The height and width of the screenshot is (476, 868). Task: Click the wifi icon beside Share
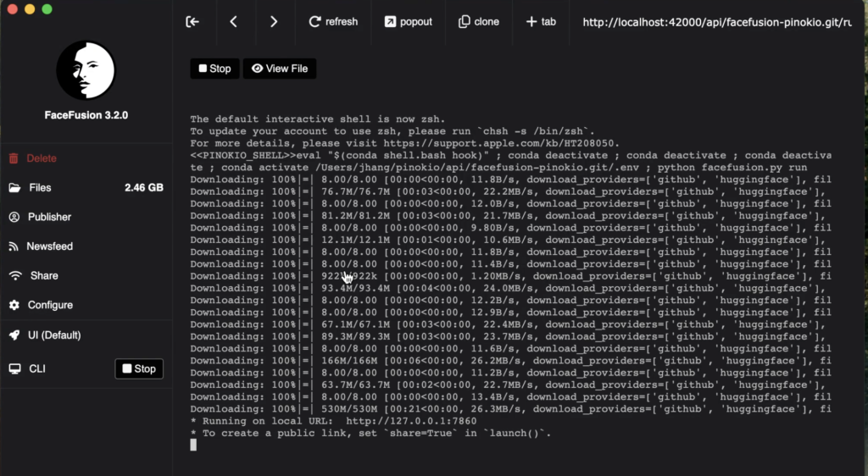coord(15,275)
